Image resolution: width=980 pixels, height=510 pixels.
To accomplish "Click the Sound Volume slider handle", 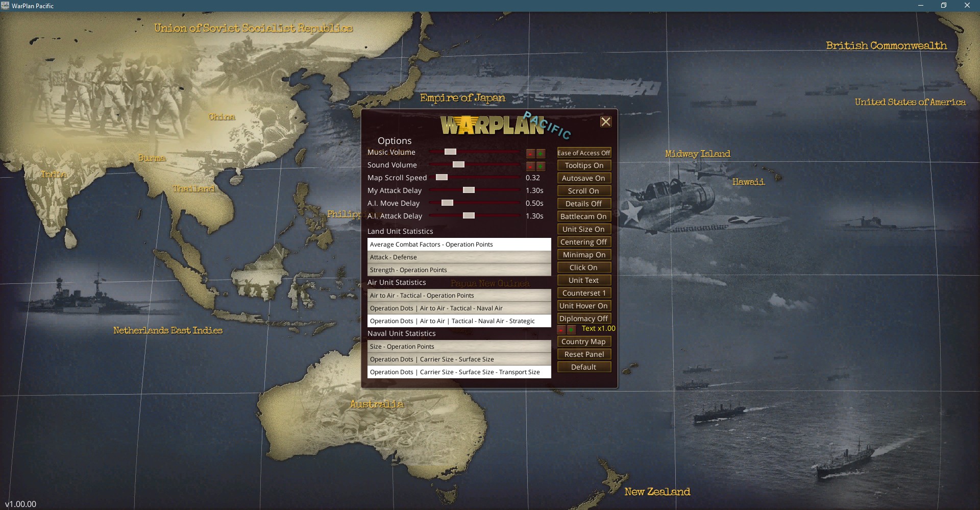I will [458, 164].
